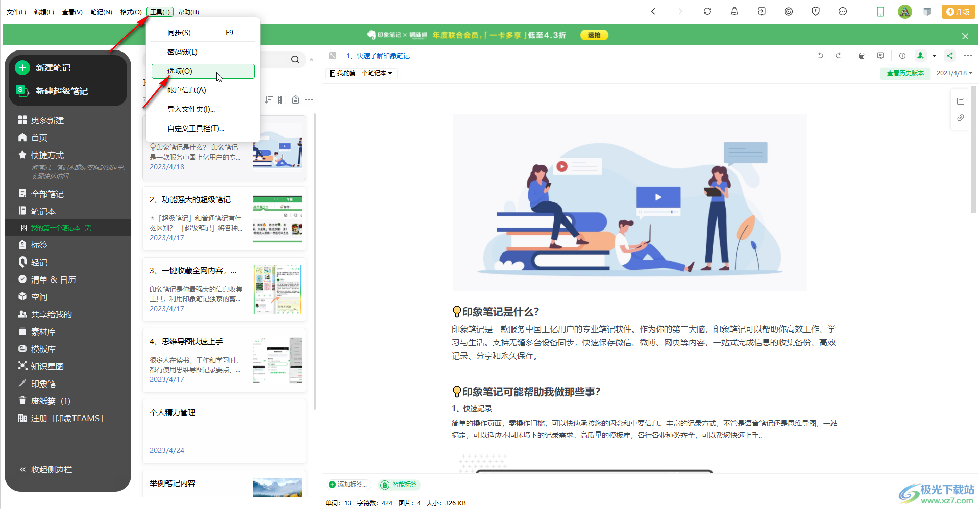Close the green promotional banner

coord(965,36)
